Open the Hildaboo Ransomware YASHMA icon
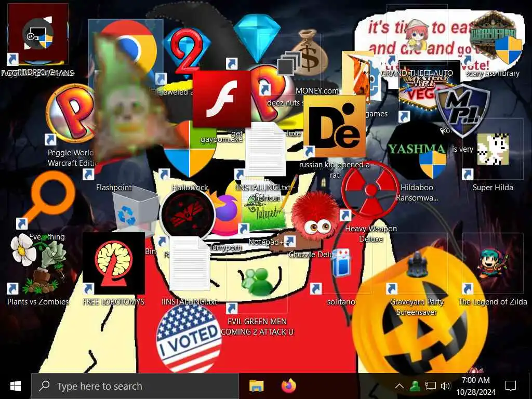532x399 pixels. pos(417,151)
